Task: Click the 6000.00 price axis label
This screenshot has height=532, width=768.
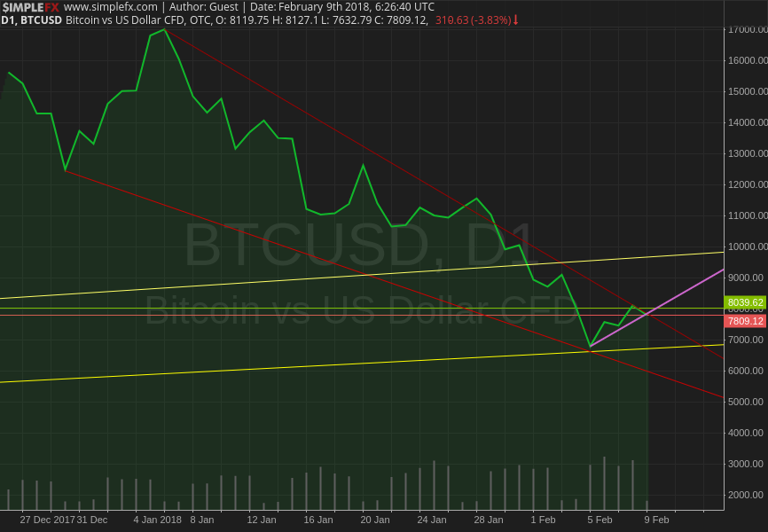Action: tap(746, 371)
